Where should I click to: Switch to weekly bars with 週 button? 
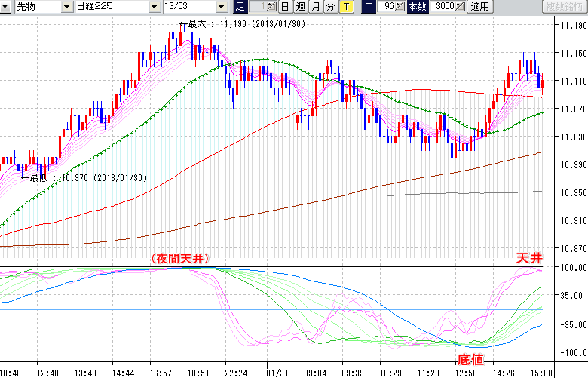pos(300,7)
